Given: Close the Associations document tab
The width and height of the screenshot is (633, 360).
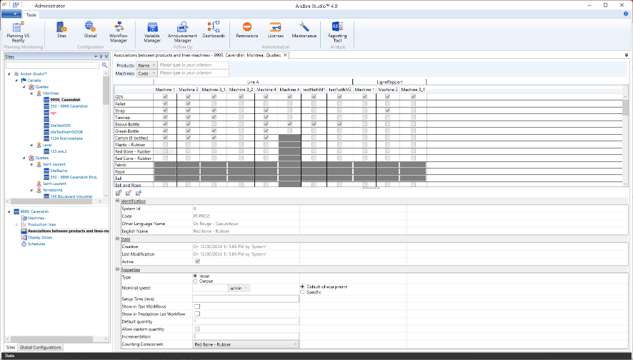Looking at the screenshot, I should pos(285,55).
